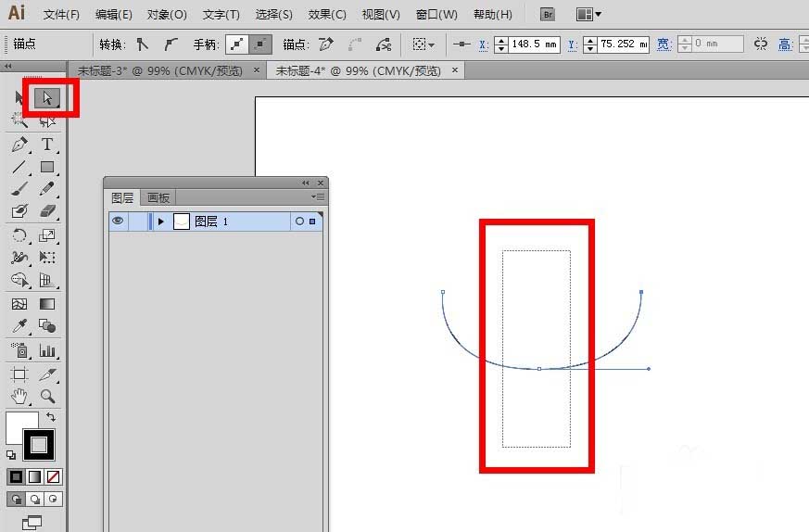Toggle visibility of 图层 1
The image size is (809, 532).
118,221
